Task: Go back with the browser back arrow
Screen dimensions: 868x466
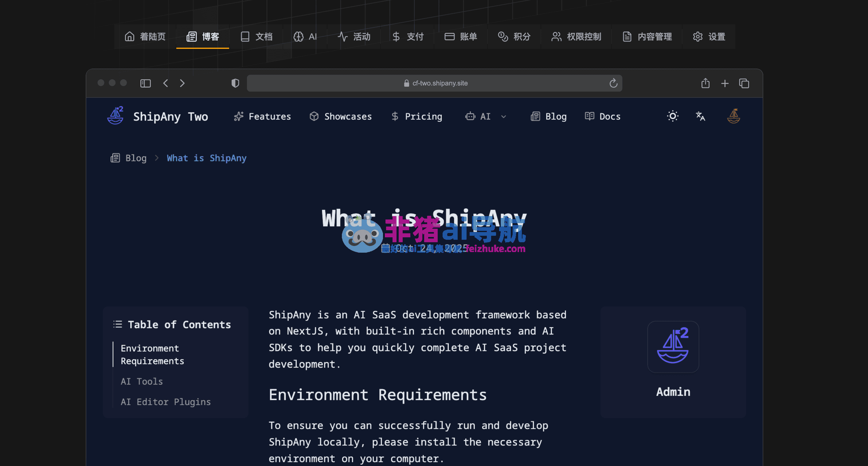Action: tap(166, 83)
